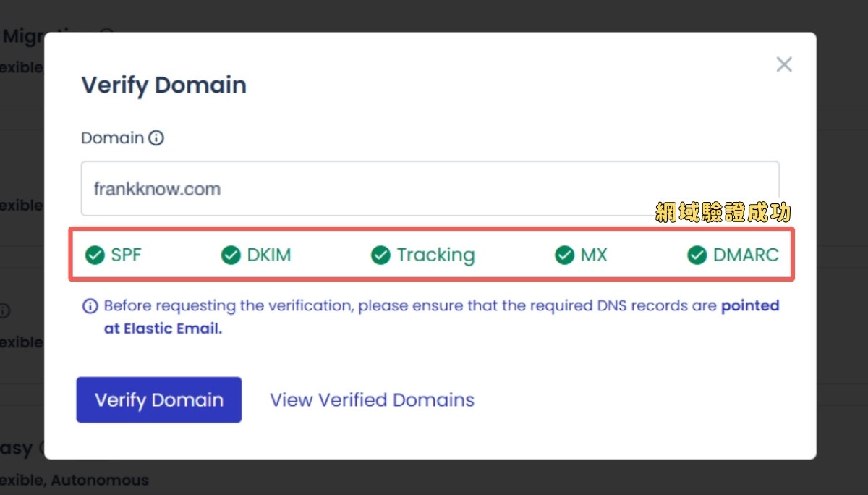Select the Tracking status label

point(436,255)
